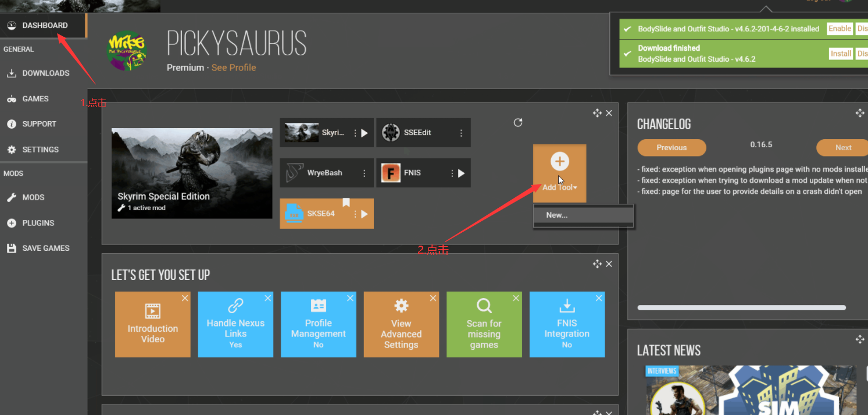The height and width of the screenshot is (415, 868).
Task: Dismiss the Handle Nexus Links card
Action: 268,298
